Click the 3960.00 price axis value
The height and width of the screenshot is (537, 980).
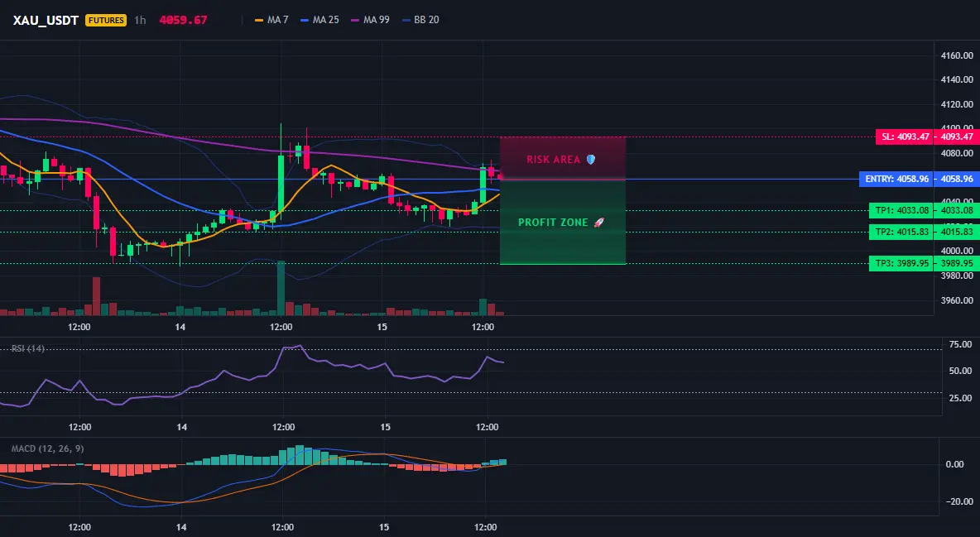tap(957, 300)
